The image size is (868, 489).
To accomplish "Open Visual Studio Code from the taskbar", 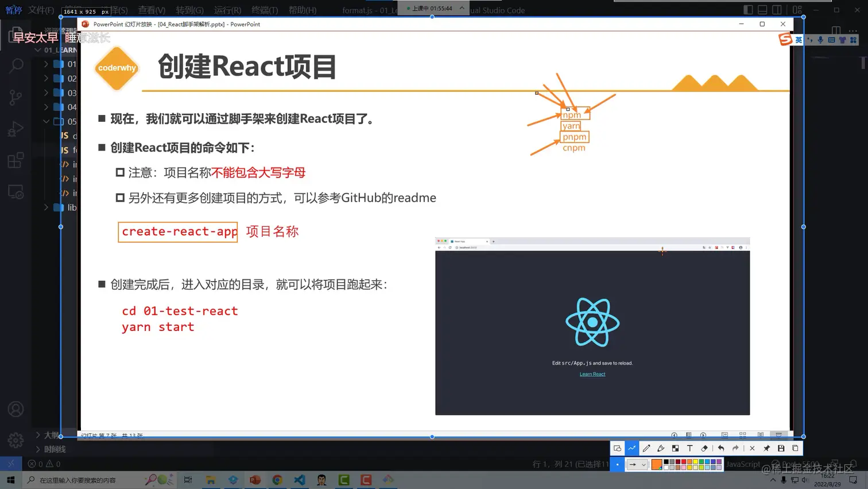I will click(x=300, y=480).
